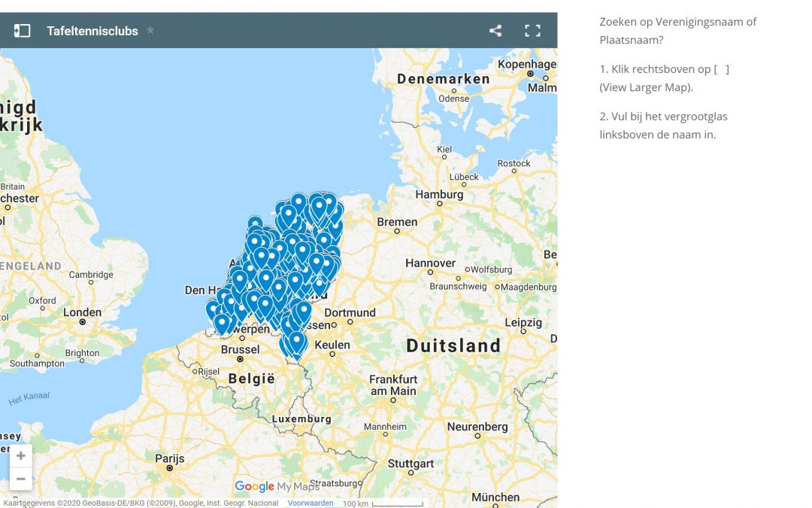Click the Leipzig city label
This screenshot has height=508, width=812.
[x=523, y=322]
